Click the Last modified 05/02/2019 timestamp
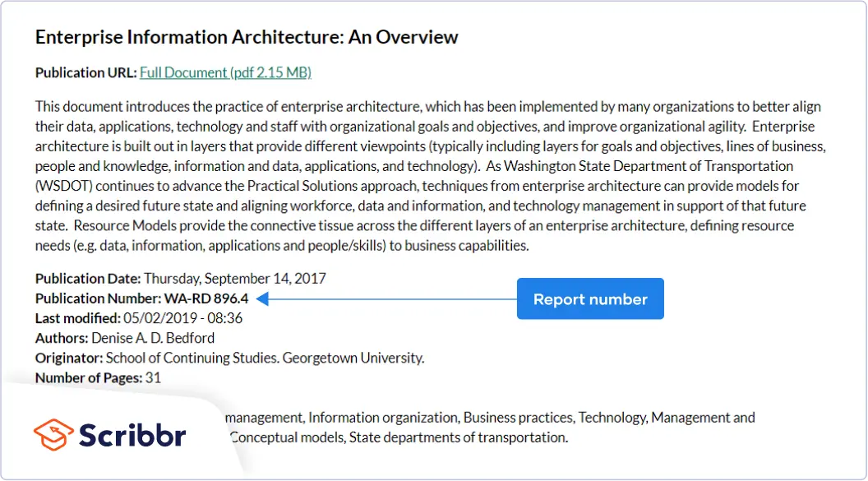868x481 pixels. 182,318
